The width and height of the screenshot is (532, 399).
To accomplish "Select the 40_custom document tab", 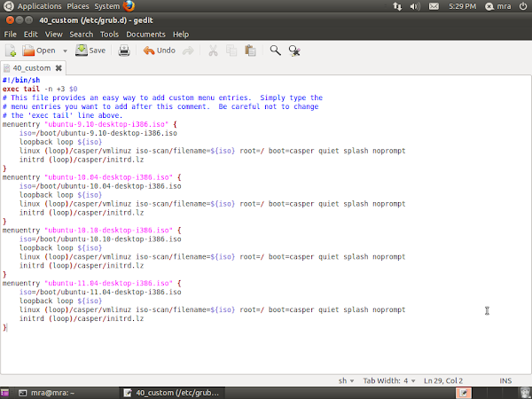I will 32,68.
